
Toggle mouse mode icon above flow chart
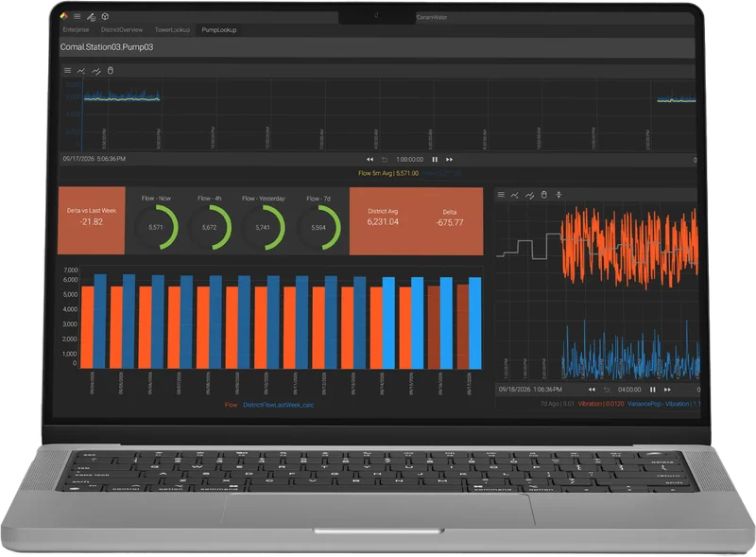pos(111,71)
